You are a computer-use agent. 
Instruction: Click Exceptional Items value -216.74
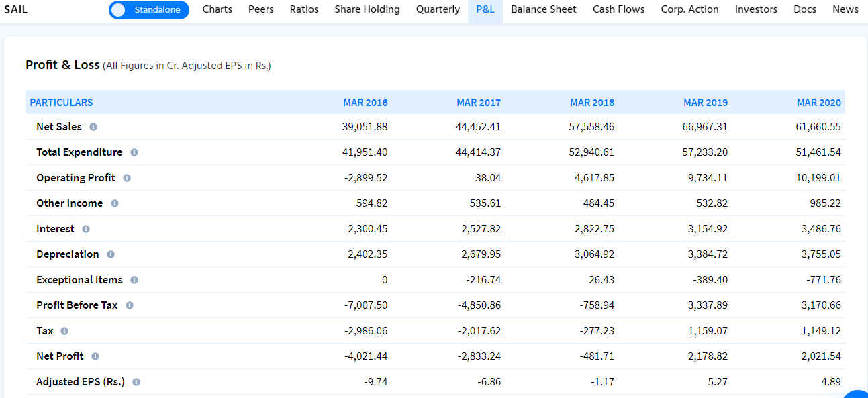(x=483, y=280)
